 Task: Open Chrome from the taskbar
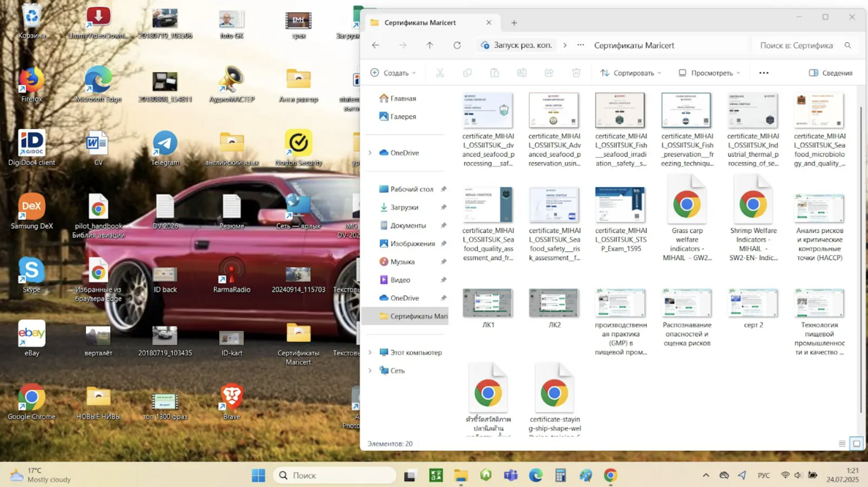point(610,475)
